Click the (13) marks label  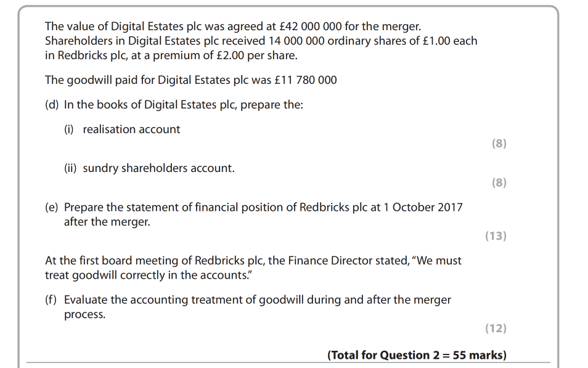point(496,236)
